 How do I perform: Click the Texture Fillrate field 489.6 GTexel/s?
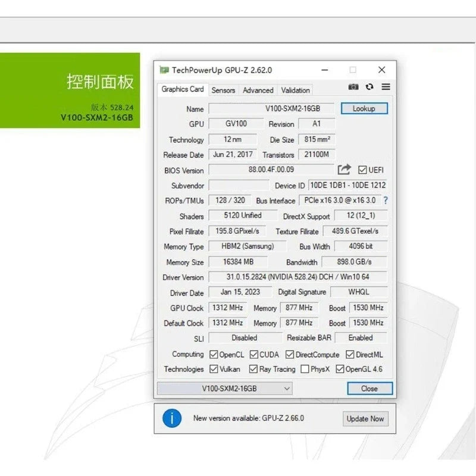tap(355, 231)
